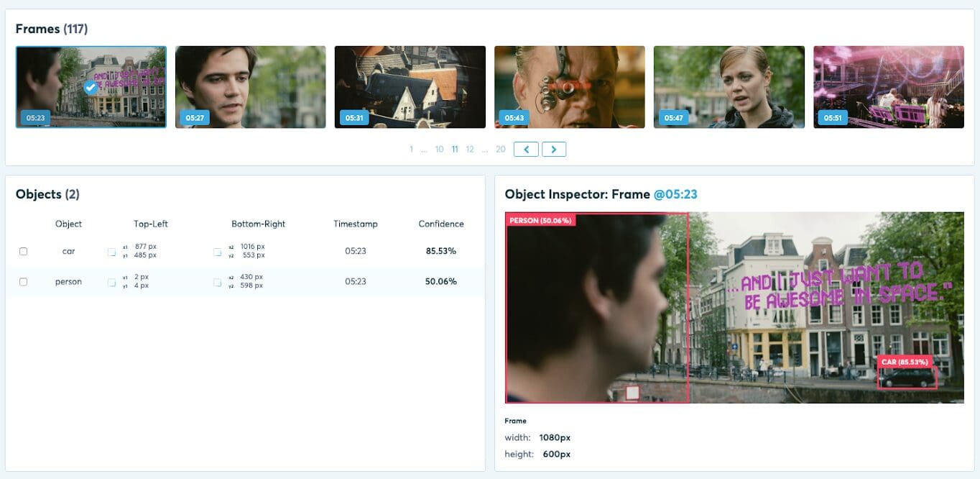Click the CAR (85.53%) box label
This screenshot has width=980, height=479.
(x=905, y=362)
